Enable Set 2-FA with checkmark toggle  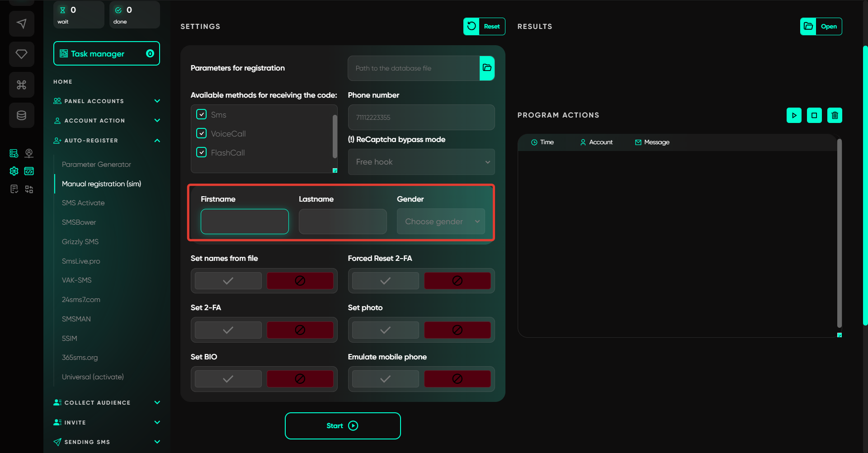coord(228,330)
